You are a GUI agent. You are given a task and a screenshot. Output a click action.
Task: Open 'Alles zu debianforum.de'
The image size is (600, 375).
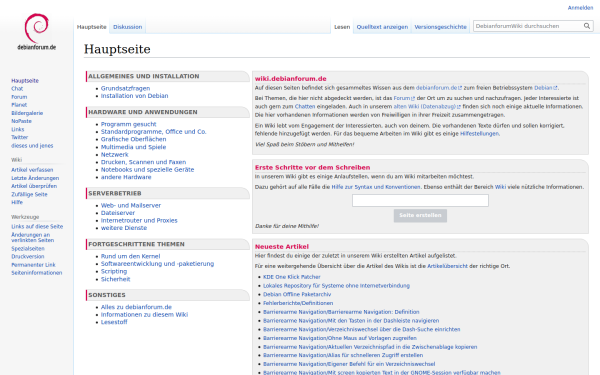(x=136, y=307)
